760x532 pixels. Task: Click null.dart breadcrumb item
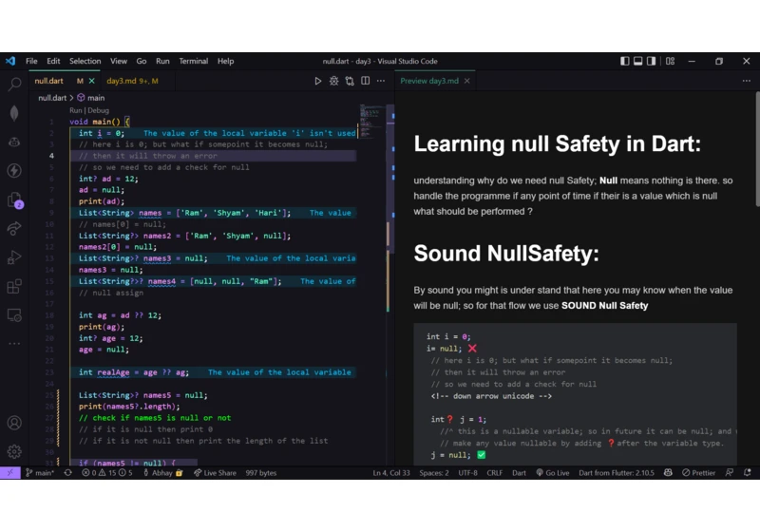click(52, 98)
